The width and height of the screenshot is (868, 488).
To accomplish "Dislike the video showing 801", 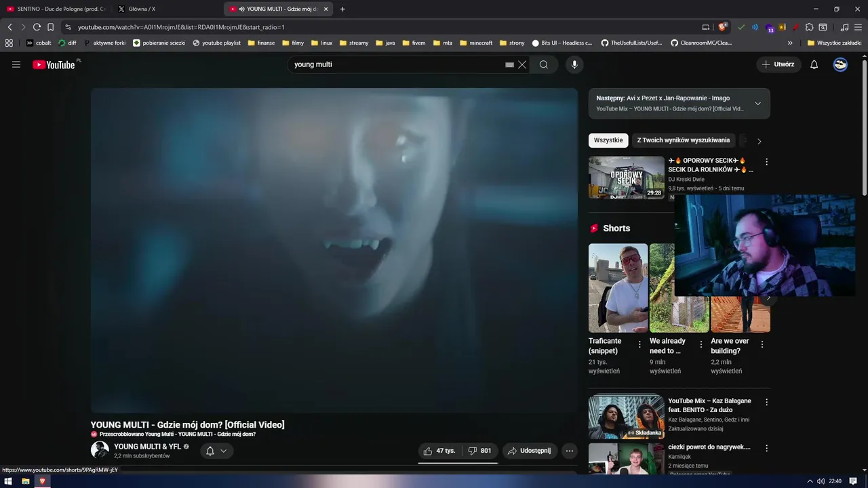I will click(480, 451).
